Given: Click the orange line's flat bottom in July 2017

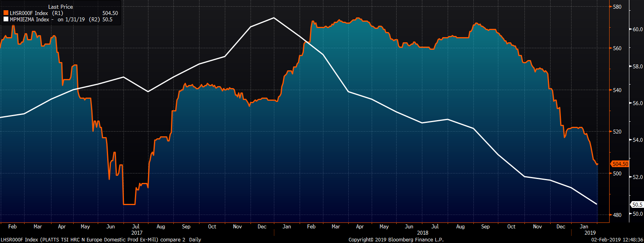Looking at the screenshot, I should coord(129,204).
